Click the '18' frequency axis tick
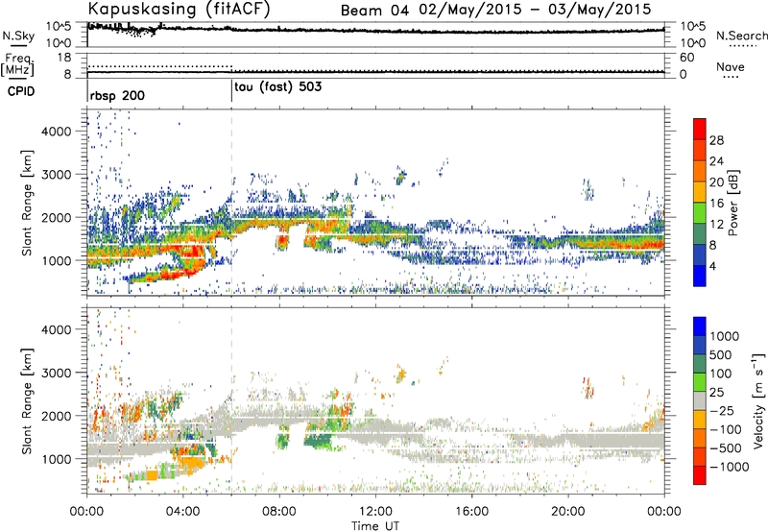This screenshot has height=532, width=768. pyautogui.click(x=64, y=58)
